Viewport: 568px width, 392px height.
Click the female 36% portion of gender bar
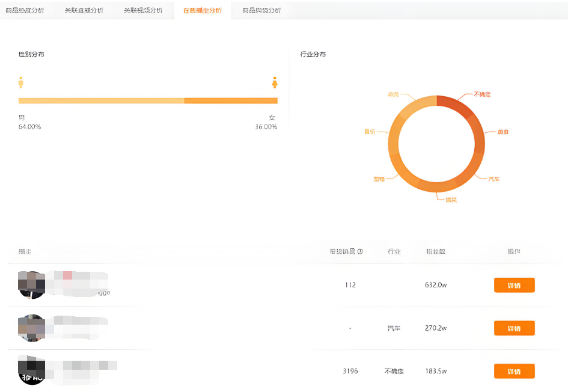(x=231, y=100)
